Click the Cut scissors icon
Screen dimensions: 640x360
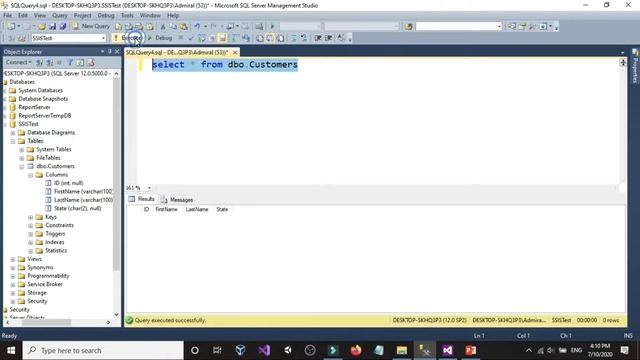pyautogui.click(x=163, y=27)
